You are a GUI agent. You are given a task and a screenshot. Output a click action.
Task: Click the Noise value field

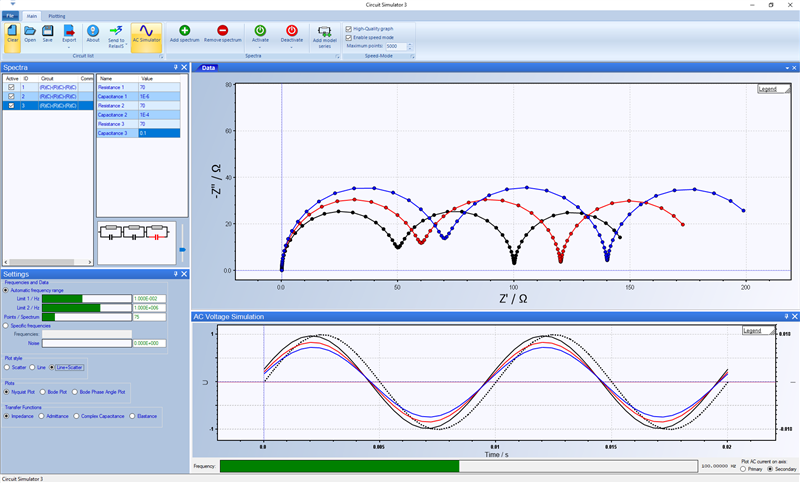149,343
